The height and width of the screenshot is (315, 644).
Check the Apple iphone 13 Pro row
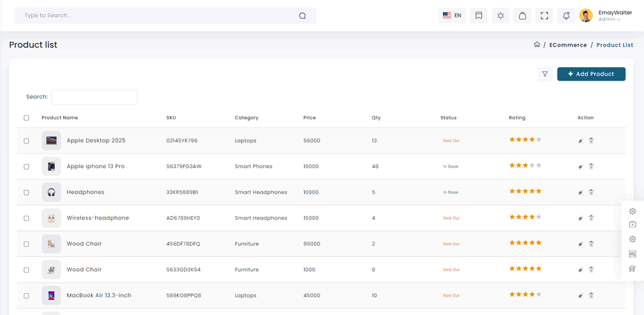tap(27, 167)
